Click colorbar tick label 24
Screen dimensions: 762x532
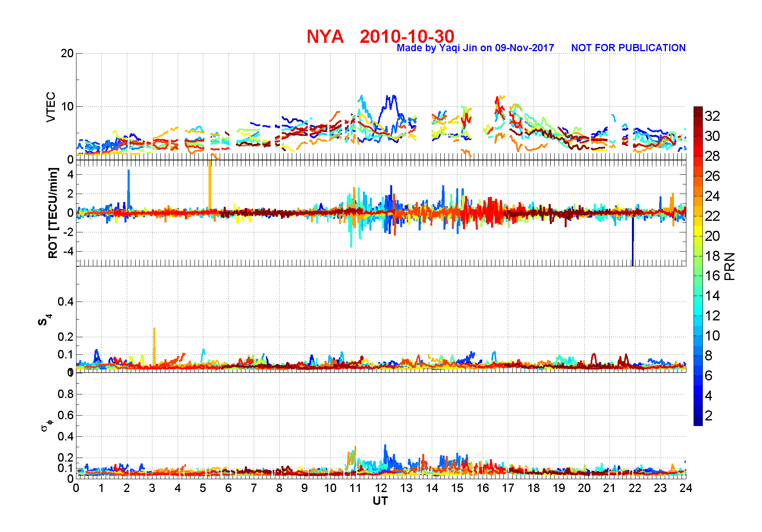(x=712, y=196)
